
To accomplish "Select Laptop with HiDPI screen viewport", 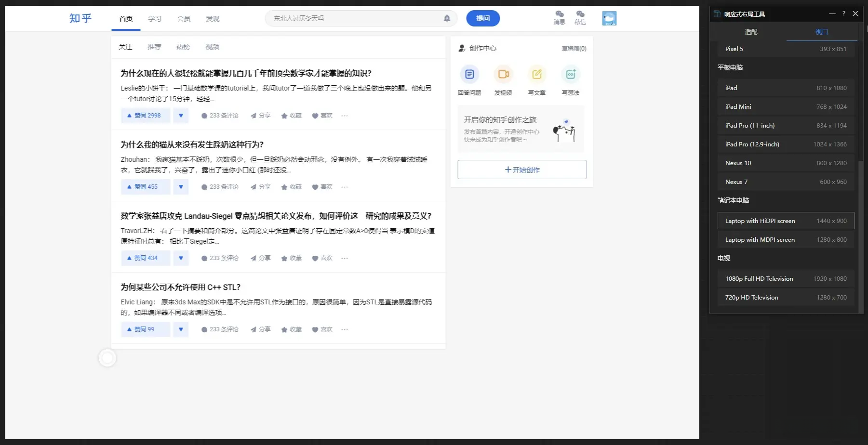I will (x=786, y=221).
